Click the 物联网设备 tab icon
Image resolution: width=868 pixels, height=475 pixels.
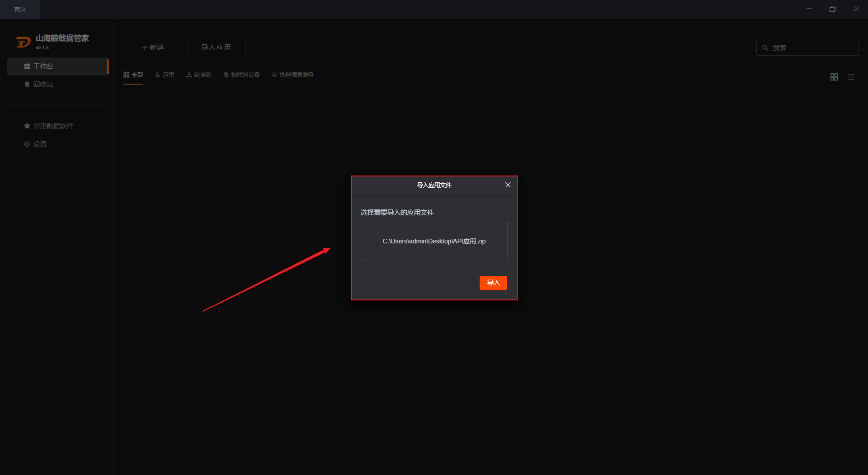pyautogui.click(x=226, y=75)
